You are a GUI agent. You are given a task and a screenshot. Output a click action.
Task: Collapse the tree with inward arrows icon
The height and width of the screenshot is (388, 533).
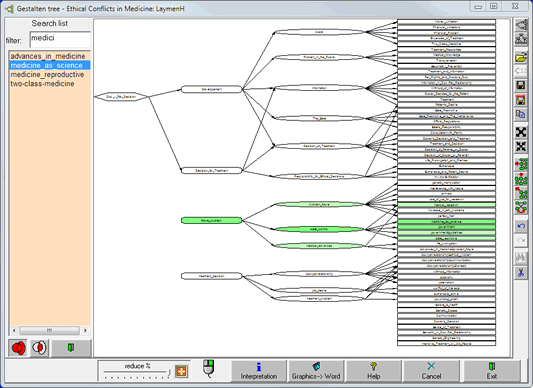[x=520, y=147]
